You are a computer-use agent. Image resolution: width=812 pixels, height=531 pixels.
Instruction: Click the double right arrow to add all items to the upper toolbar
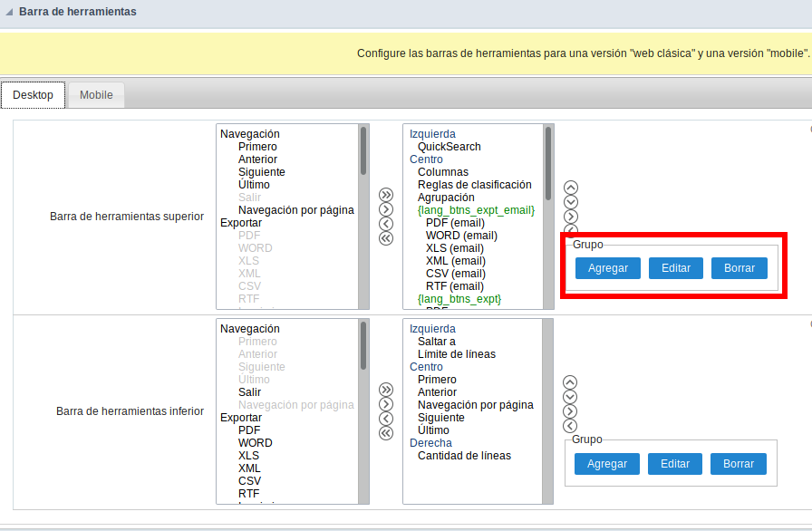click(x=386, y=194)
